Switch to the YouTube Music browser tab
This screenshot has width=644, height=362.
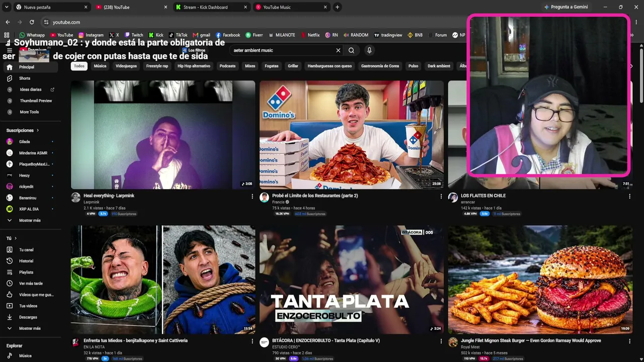point(291,7)
